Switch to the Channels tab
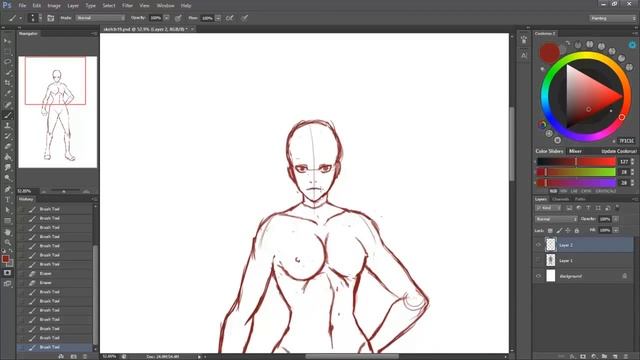Screen dimensions: 640x360 pos(560,199)
